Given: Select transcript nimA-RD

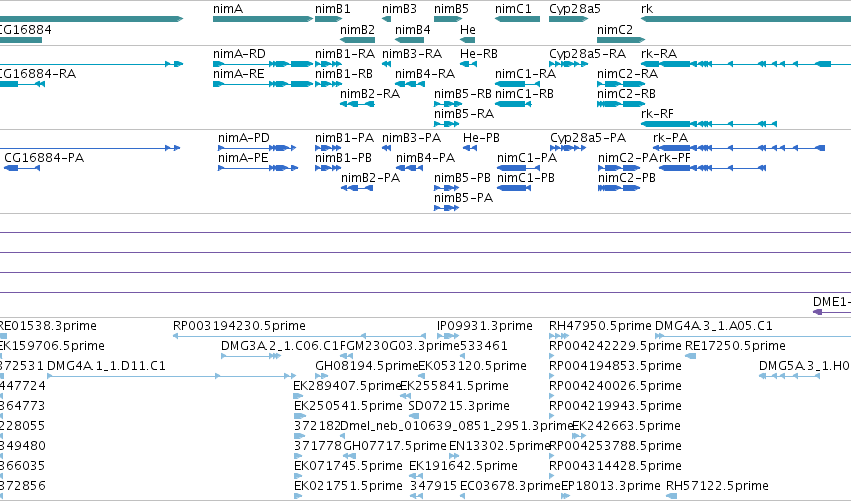Looking at the screenshot, I should click(x=263, y=64).
